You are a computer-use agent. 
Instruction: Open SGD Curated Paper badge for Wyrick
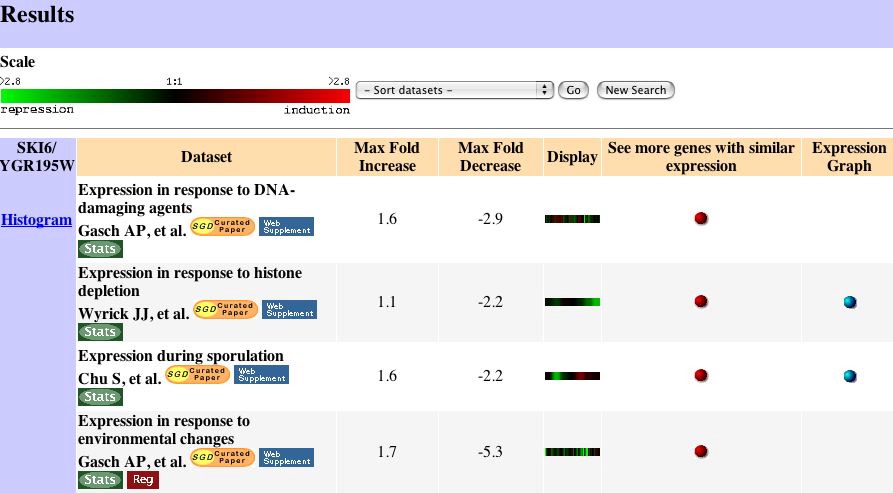[225, 310]
